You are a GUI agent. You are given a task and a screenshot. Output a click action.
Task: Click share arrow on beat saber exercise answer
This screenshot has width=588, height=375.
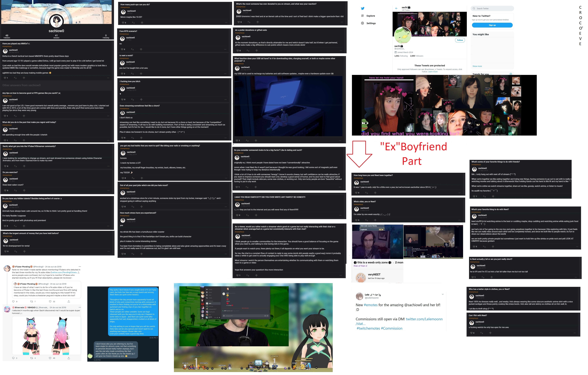24,190
